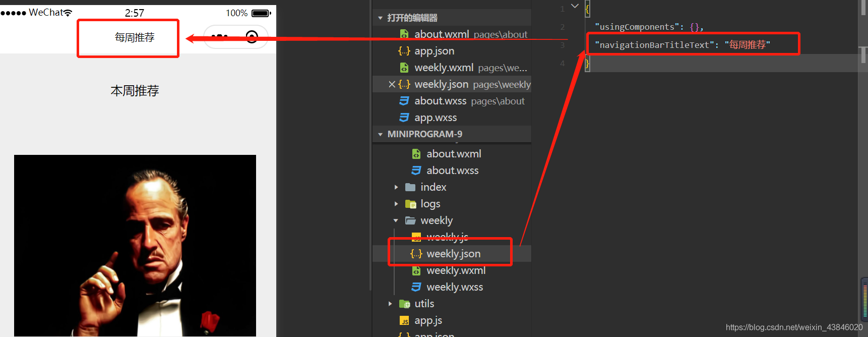This screenshot has width=868, height=337.
Task: Open weekly.wxml pages\we... editor entry
Action: (x=452, y=68)
